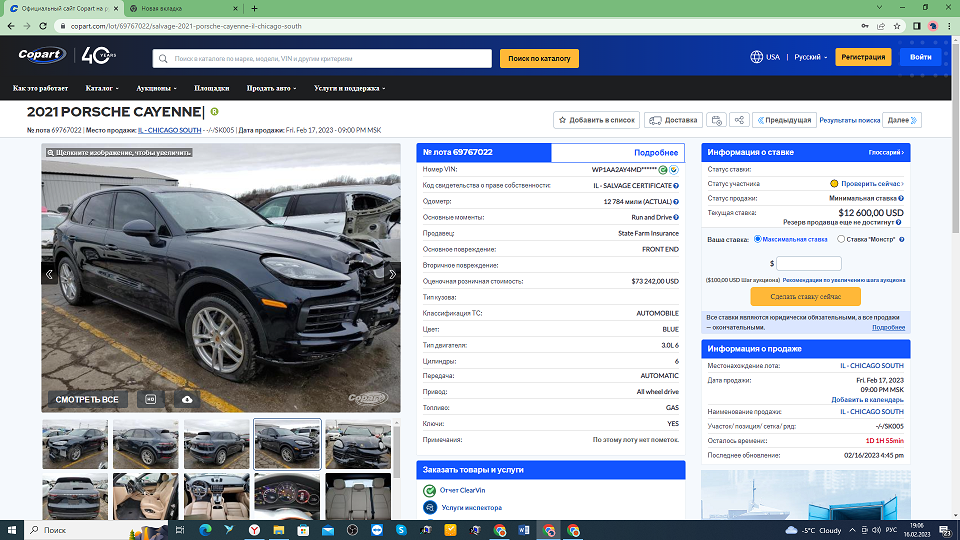Click the globe USA region icon

pos(757,57)
